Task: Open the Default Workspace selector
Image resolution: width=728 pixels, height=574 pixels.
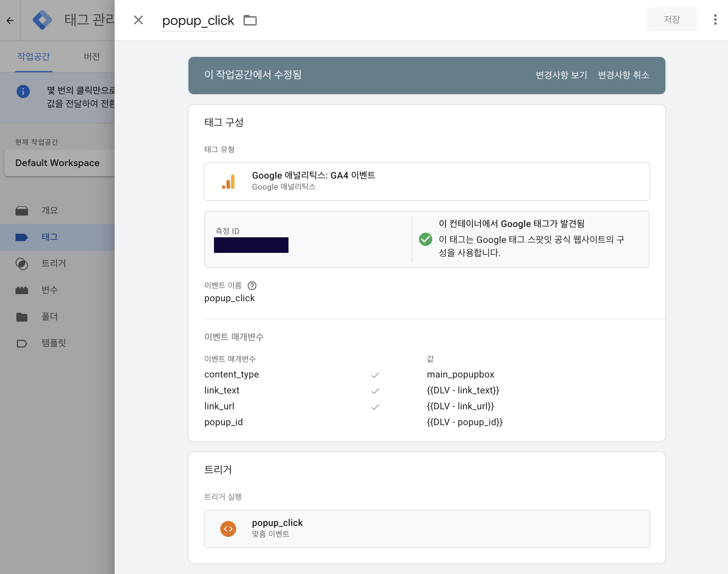Action: tap(58, 163)
